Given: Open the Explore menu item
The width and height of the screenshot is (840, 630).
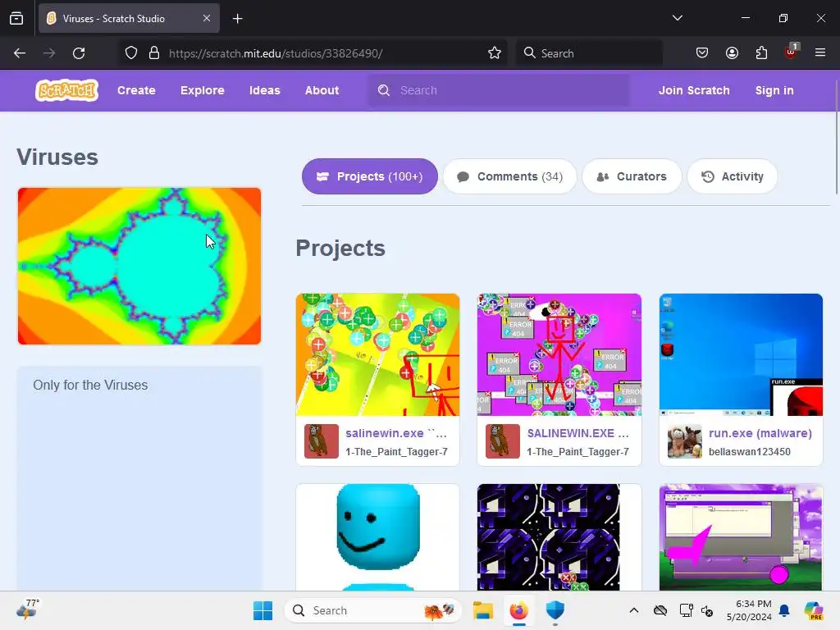Looking at the screenshot, I should pyautogui.click(x=203, y=90).
